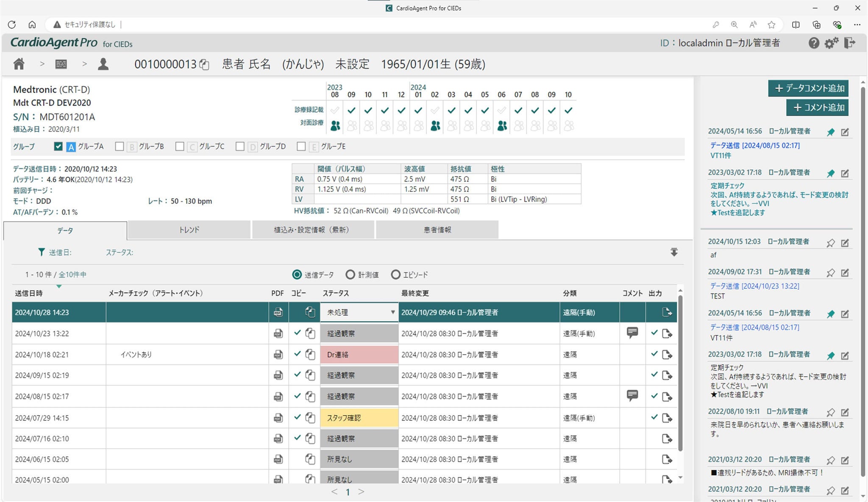Click output export icon for 2024/10/18 row
The width and height of the screenshot is (868, 502).
(x=667, y=355)
